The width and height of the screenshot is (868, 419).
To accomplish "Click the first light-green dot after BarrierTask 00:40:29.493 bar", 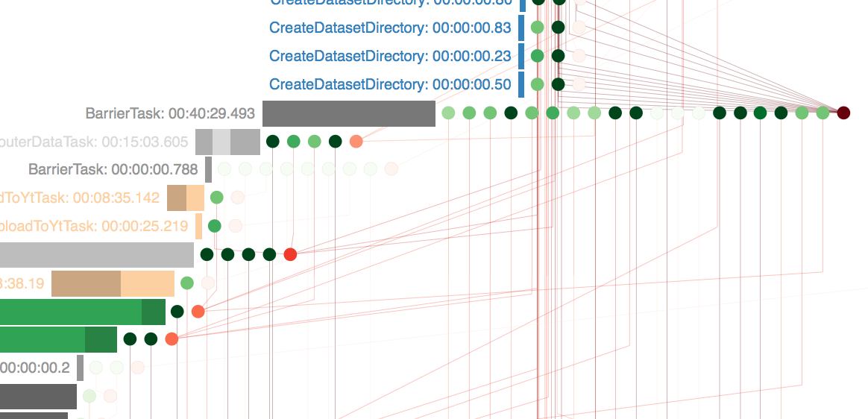I will tap(448, 113).
